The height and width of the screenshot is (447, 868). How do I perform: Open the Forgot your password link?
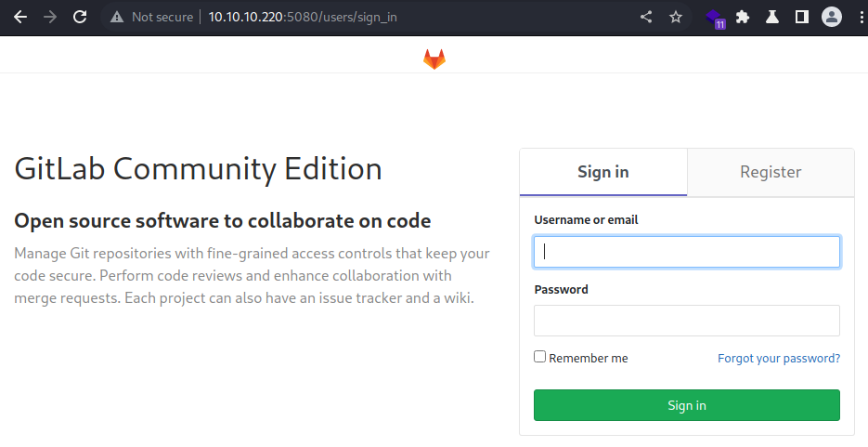point(779,359)
